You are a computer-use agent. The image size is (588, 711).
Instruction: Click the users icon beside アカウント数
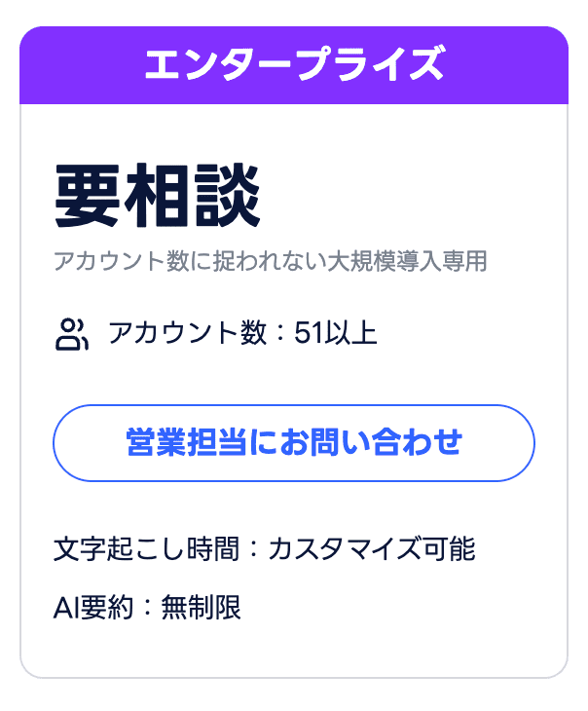(72, 334)
